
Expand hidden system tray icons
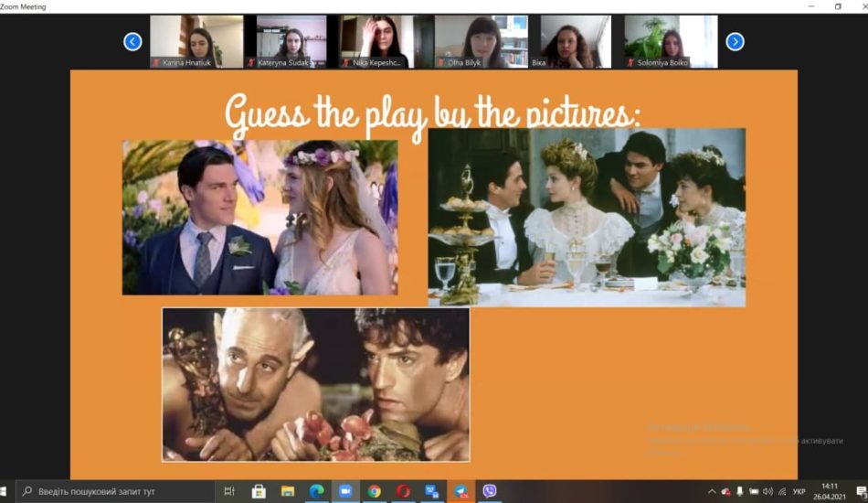coord(712,491)
